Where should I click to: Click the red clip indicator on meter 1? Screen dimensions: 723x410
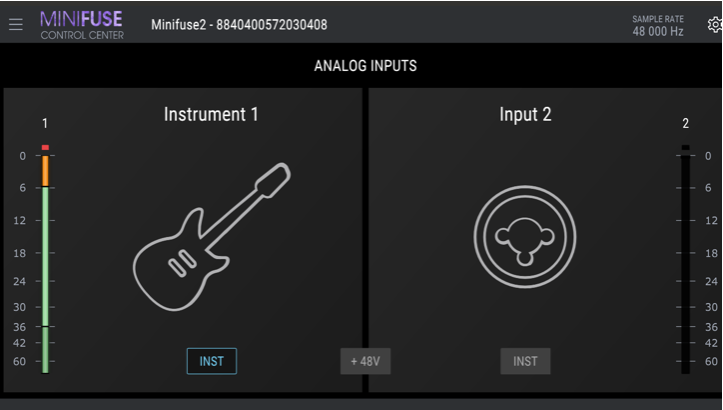point(45,148)
